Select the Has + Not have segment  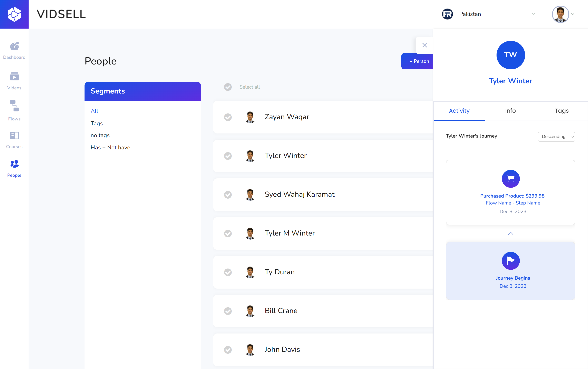[x=110, y=148]
